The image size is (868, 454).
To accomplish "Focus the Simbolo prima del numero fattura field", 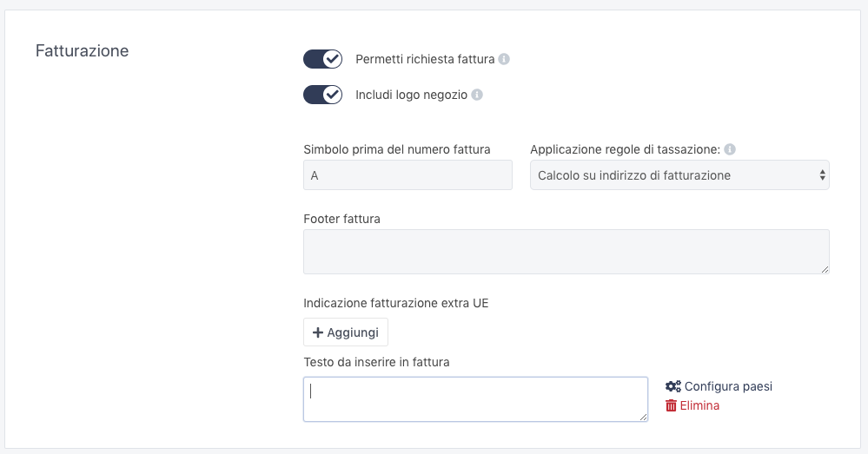I will (x=407, y=175).
